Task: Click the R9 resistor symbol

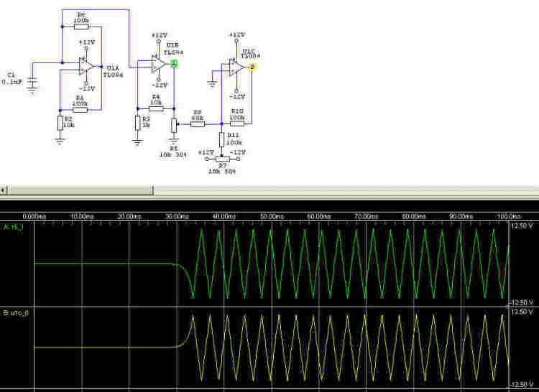Action: click(197, 123)
